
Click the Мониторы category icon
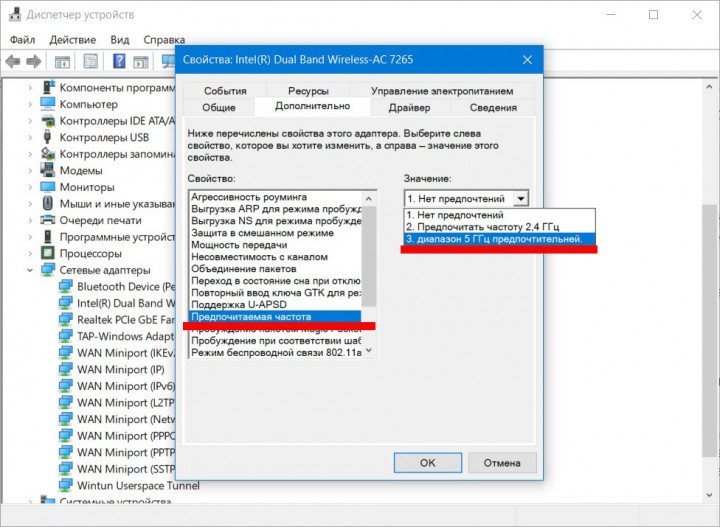[48, 187]
